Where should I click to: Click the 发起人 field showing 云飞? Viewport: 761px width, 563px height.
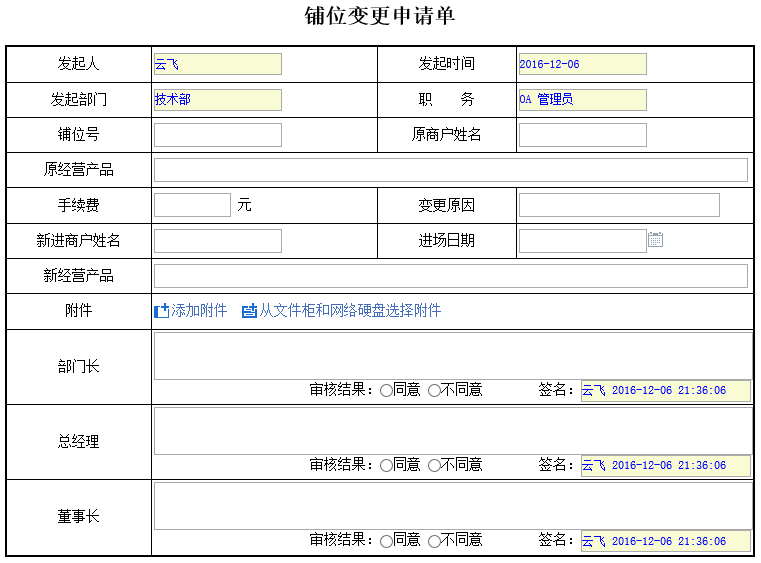(x=218, y=64)
